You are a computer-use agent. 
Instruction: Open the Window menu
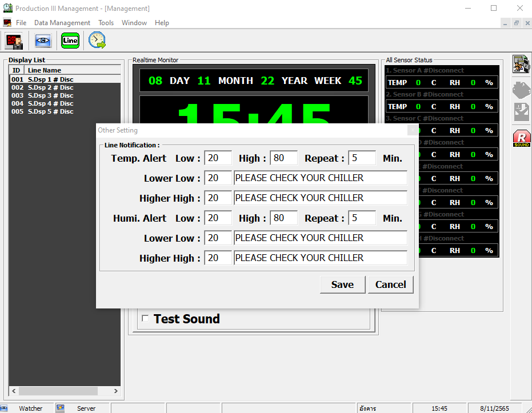134,23
